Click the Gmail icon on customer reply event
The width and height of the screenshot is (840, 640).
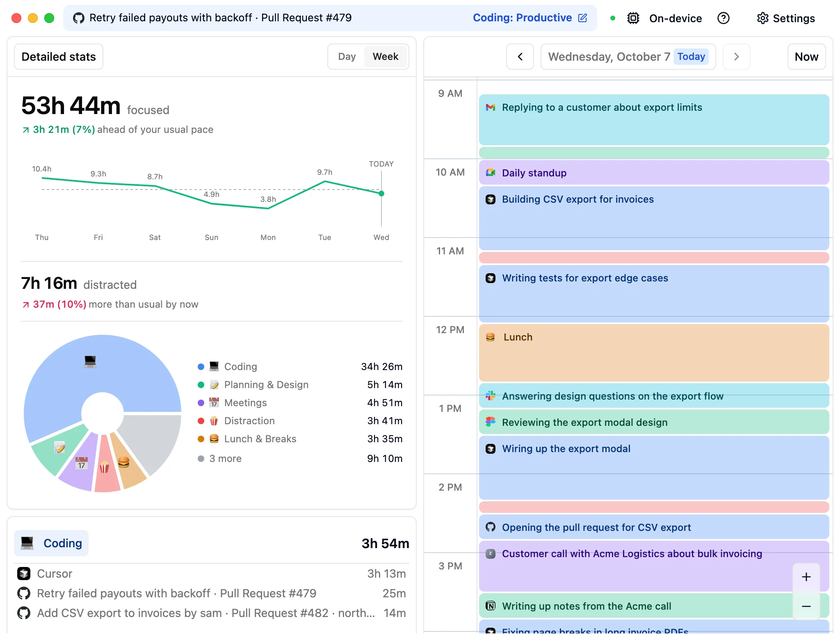[491, 107]
